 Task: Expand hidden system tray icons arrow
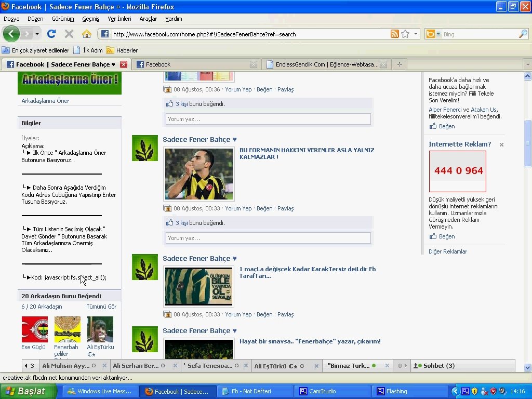pyautogui.click(x=455, y=391)
